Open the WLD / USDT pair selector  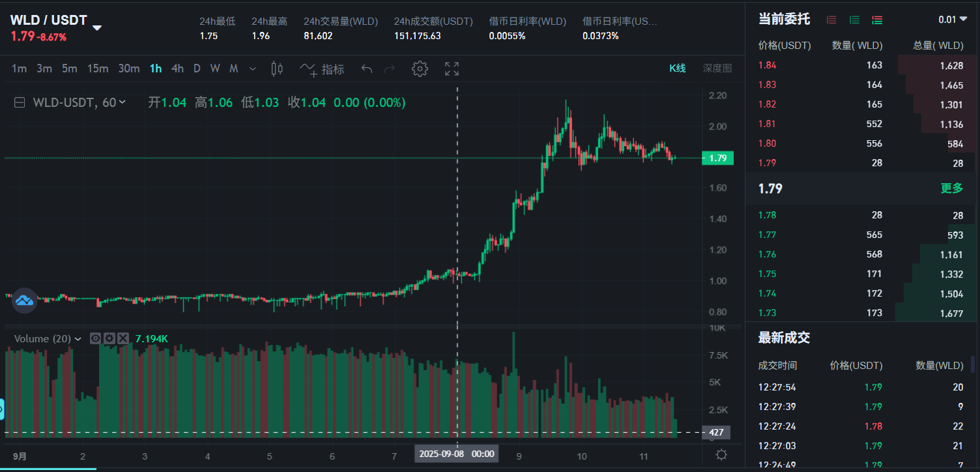[x=97, y=28]
